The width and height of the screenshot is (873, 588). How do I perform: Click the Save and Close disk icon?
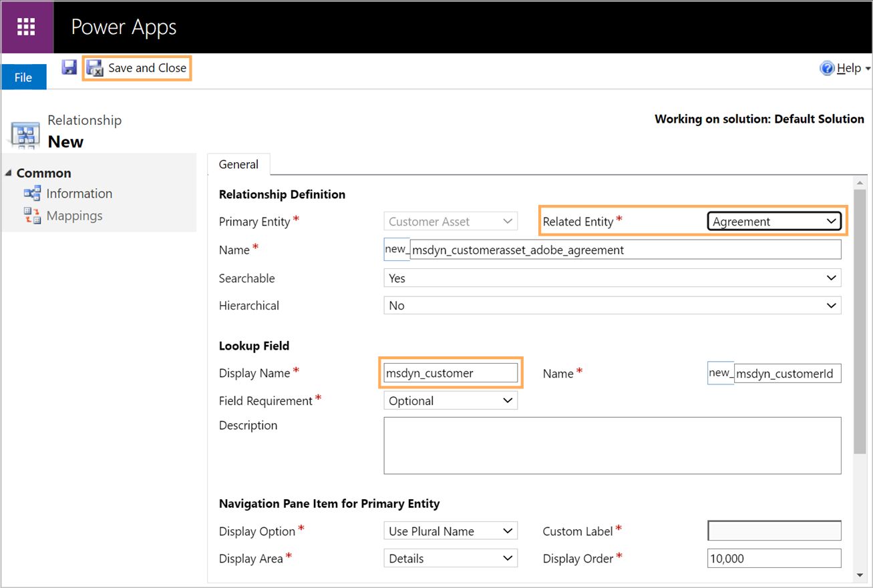click(x=95, y=68)
